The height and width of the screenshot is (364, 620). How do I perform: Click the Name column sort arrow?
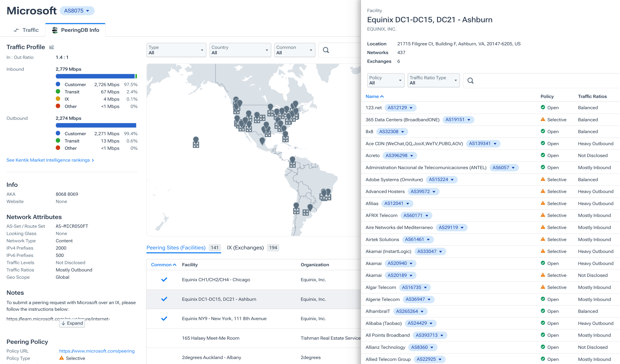(x=382, y=97)
